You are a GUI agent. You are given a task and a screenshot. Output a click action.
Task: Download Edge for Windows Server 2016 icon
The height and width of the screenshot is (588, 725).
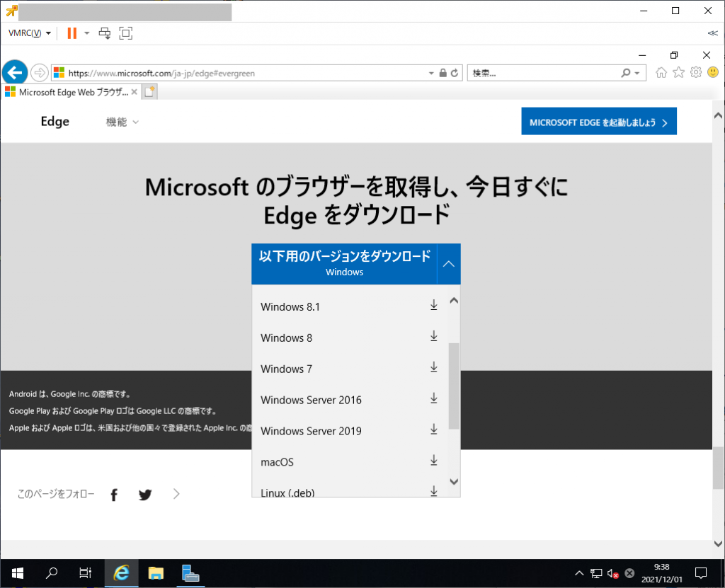click(x=434, y=398)
